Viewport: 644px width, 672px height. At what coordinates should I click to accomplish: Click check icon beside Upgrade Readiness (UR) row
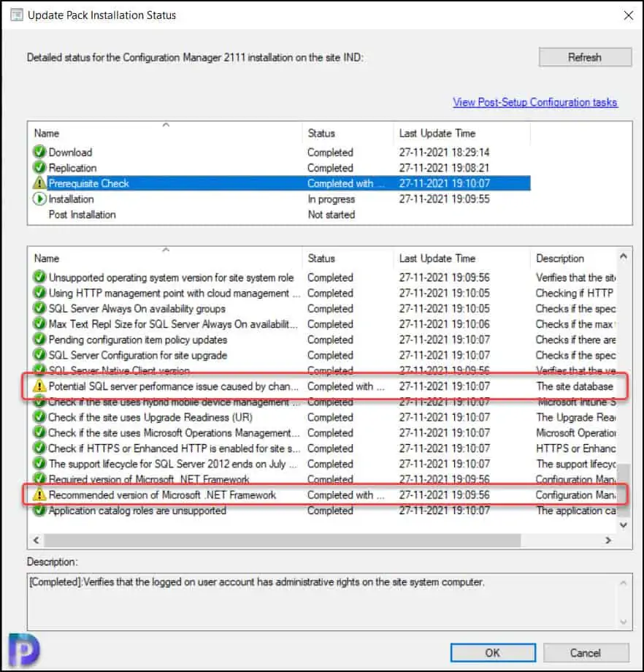(x=39, y=417)
